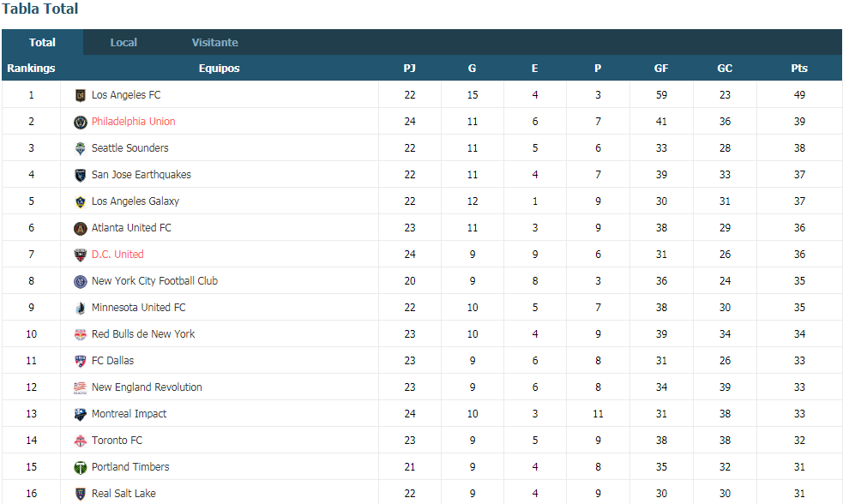Click the Portland Timbers logo

pos(80,467)
